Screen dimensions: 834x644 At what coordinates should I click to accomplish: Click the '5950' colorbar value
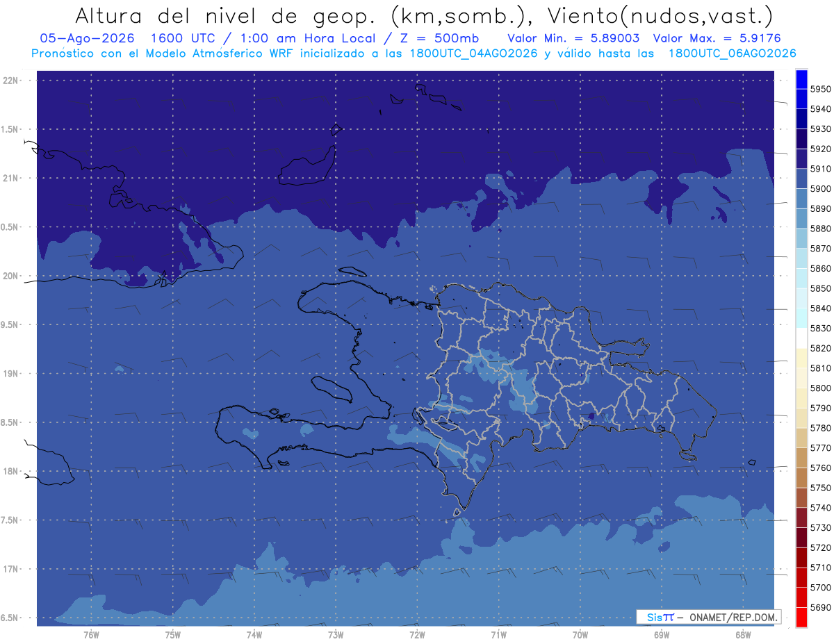820,89
